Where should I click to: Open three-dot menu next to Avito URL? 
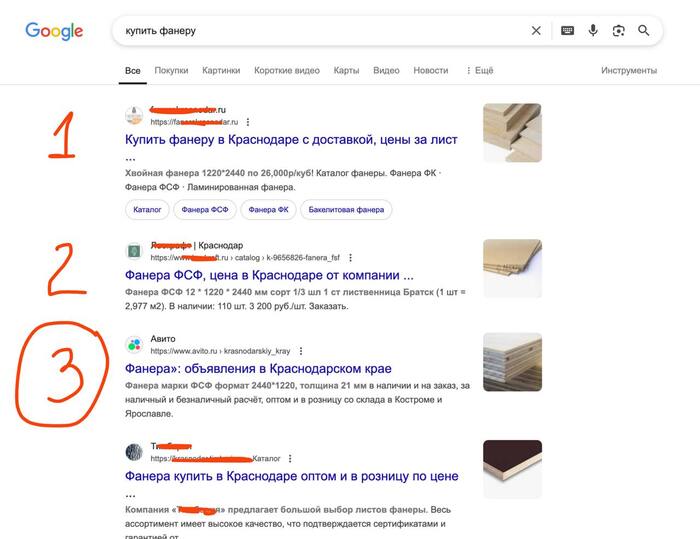point(301,352)
